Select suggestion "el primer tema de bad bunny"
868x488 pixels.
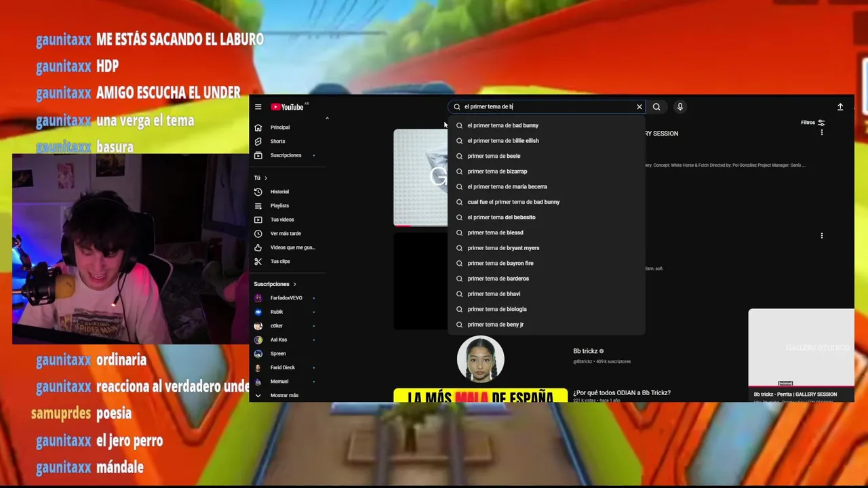(546, 125)
